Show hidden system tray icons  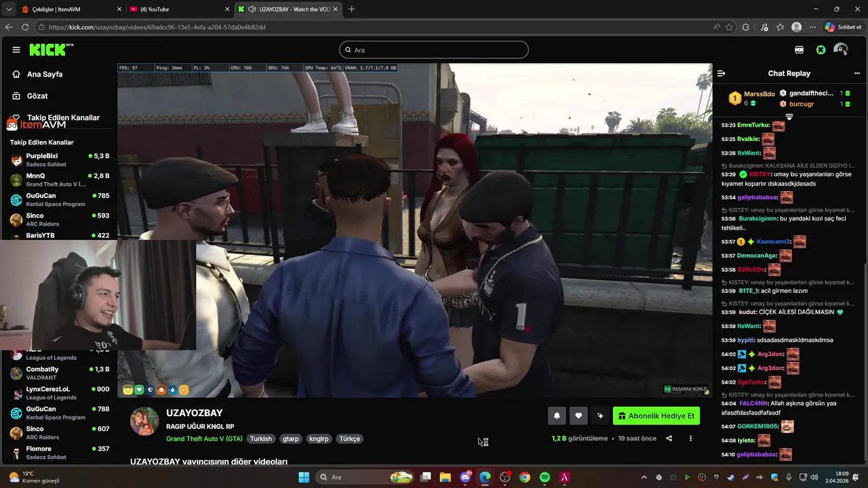(644, 477)
